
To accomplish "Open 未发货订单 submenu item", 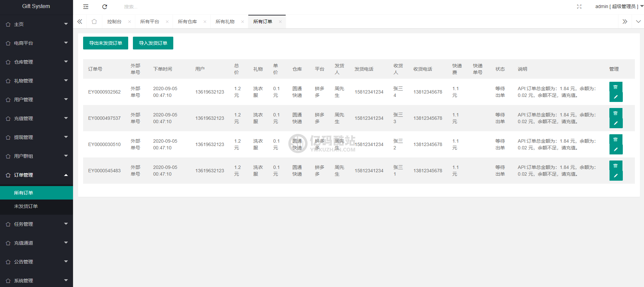I will 26,206.
